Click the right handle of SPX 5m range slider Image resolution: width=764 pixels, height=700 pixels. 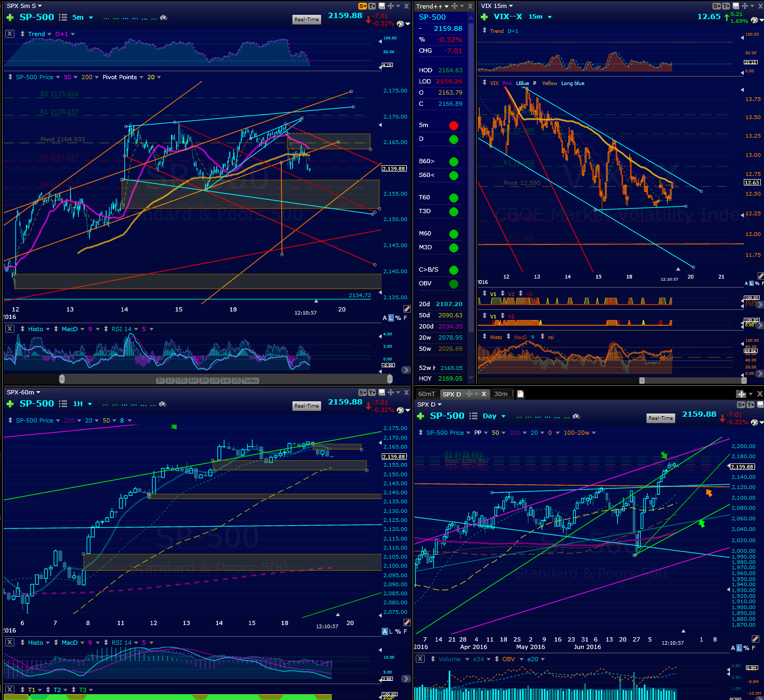(390, 379)
